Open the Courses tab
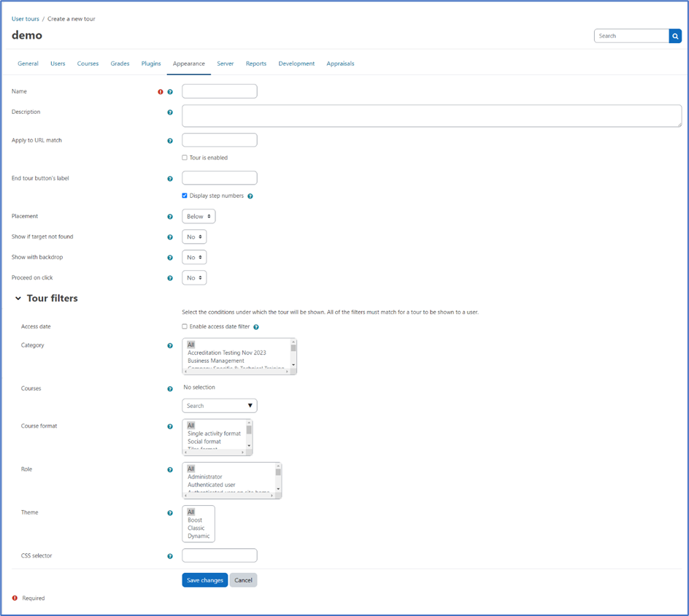 (x=88, y=63)
